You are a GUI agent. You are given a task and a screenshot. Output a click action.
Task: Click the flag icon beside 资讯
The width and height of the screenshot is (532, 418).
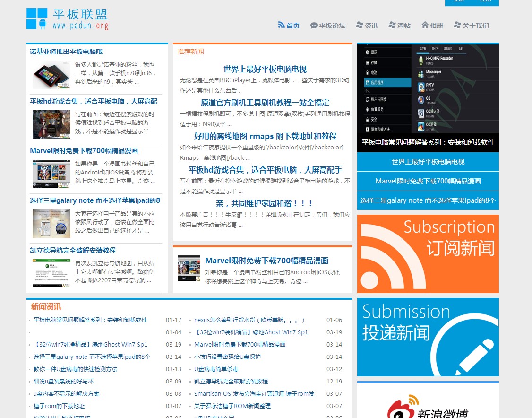click(360, 25)
